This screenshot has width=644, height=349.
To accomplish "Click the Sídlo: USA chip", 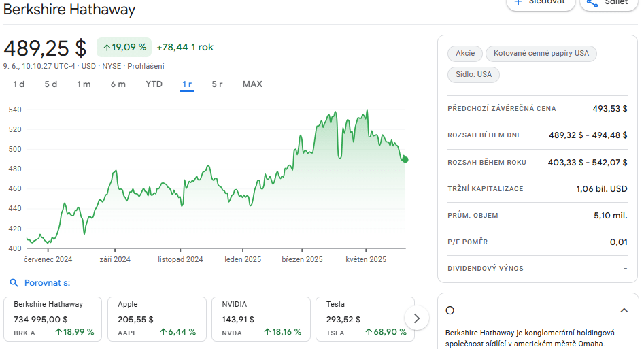I will [473, 75].
